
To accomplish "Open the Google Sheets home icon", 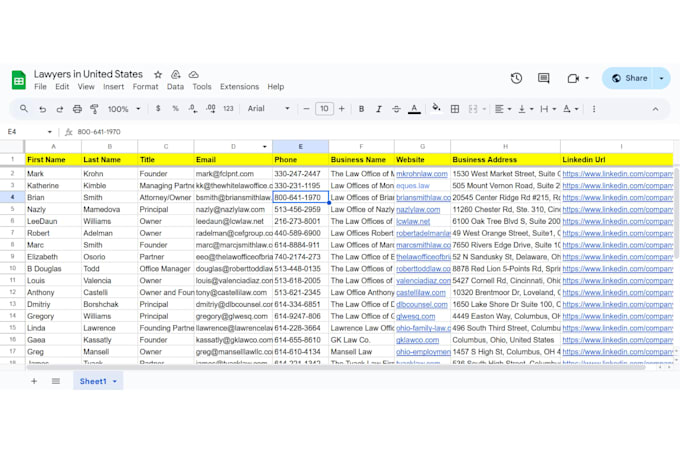I will tap(19, 80).
